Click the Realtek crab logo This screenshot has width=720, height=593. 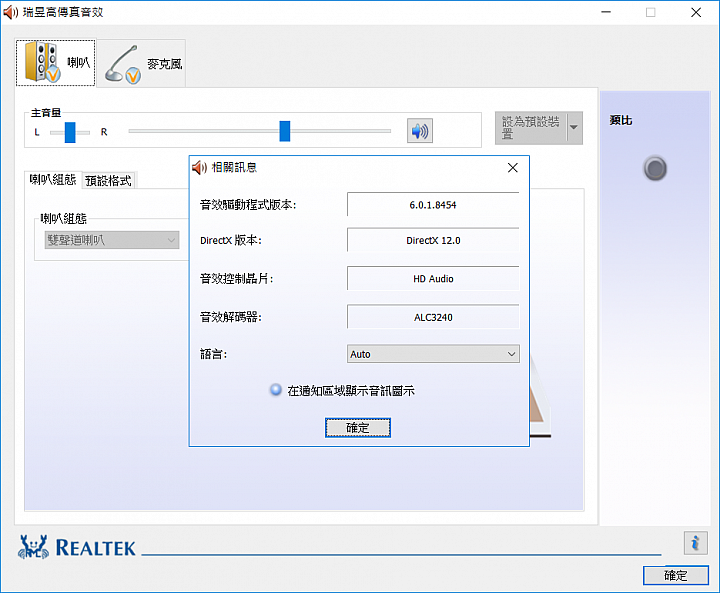[33, 547]
